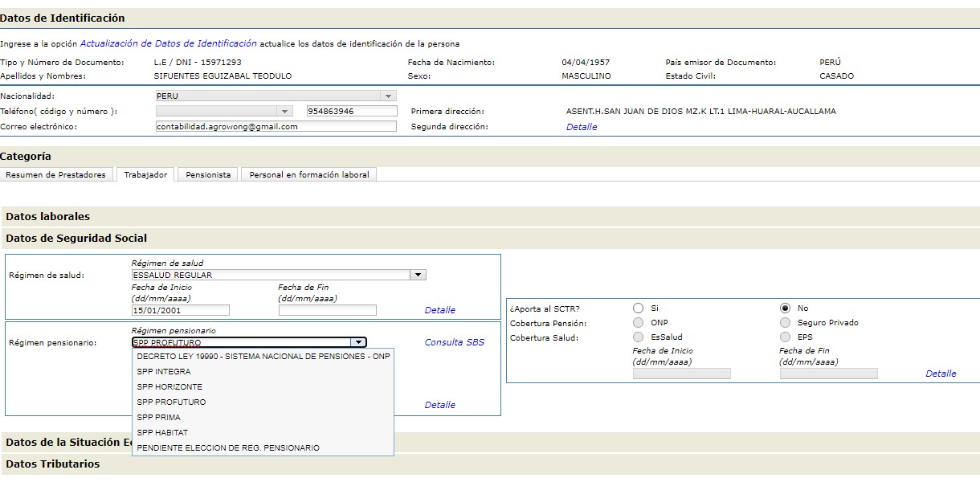Choose ONP for Cobertura Pensión
Screen dimensions: 980x482
[x=639, y=322]
